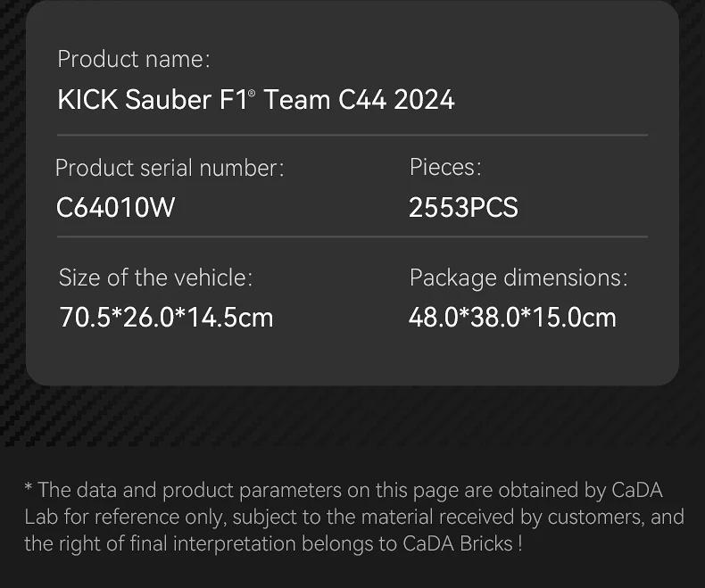
Task: Click the "Size of the vehicle:" label
Action: click(155, 277)
